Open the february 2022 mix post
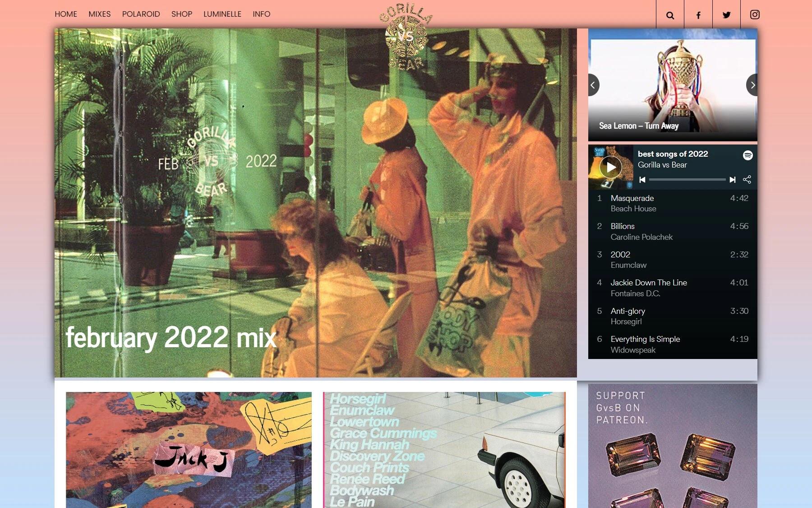 [x=171, y=337]
